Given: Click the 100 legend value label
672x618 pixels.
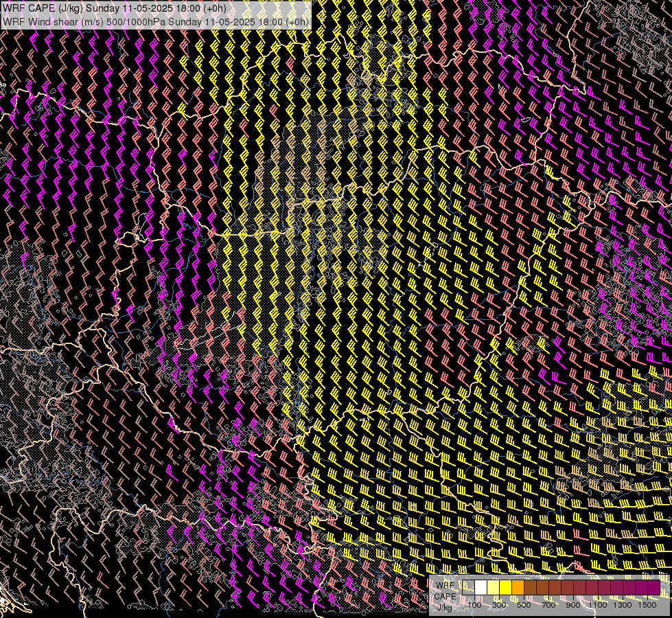Looking at the screenshot, I should click(474, 605).
